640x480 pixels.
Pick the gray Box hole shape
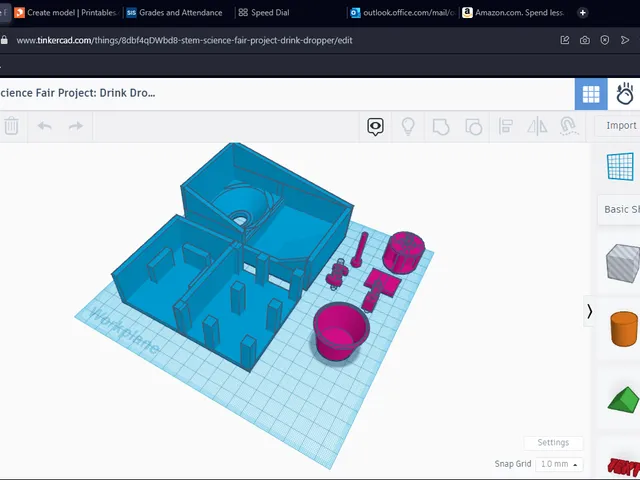click(623, 263)
